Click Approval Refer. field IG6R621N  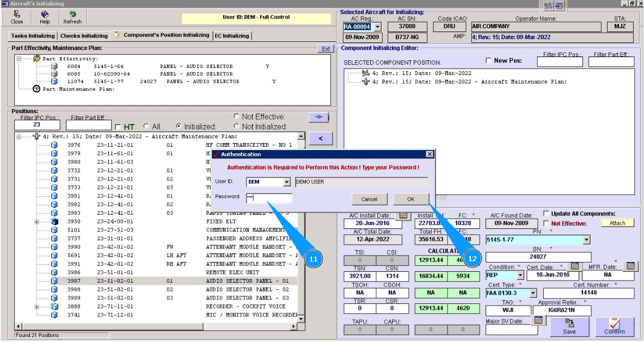[562, 310]
